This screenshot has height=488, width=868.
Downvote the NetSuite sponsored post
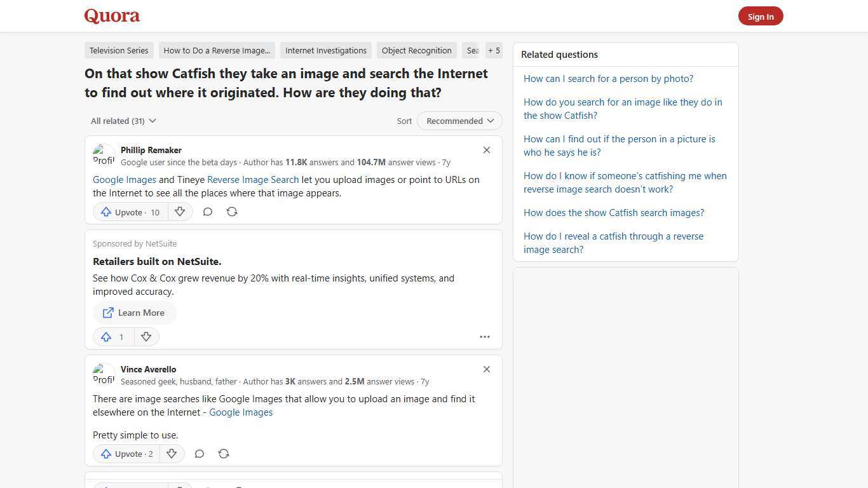click(x=146, y=337)
